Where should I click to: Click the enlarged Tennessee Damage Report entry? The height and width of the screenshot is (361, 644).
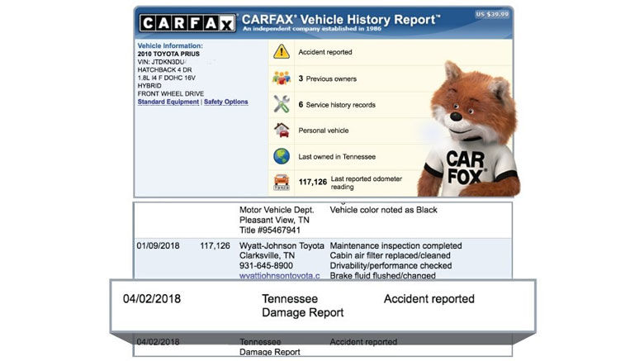tap(302, 306)
